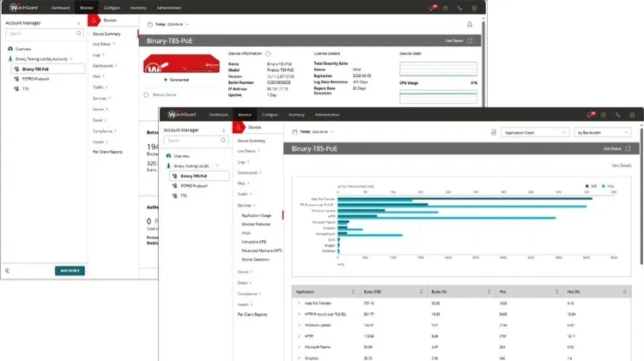Image resolution: width=644 pixels, height=361 pixels.
Task: Click the Reboot Device icon in back window
Action: click(x=146, y=95)
